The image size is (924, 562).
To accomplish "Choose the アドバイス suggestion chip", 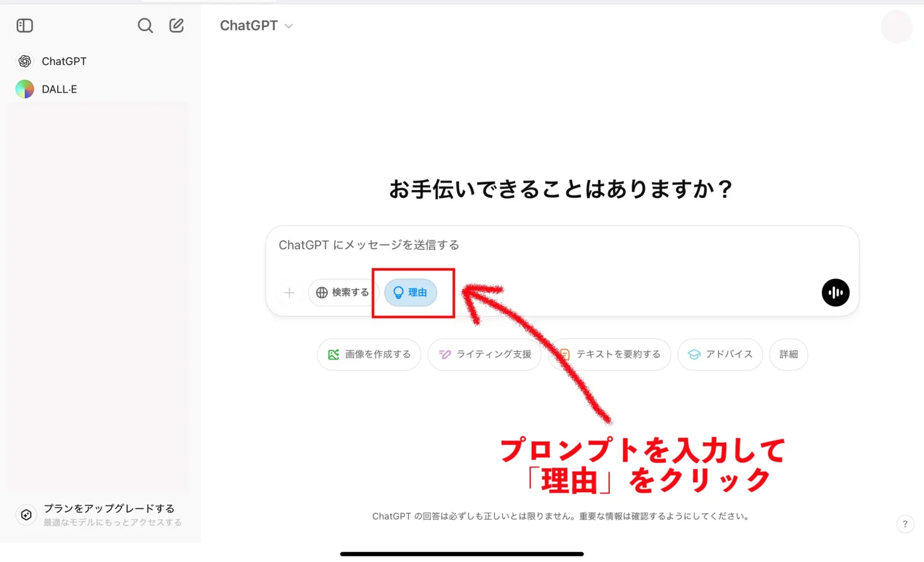I will pos(720,354).
